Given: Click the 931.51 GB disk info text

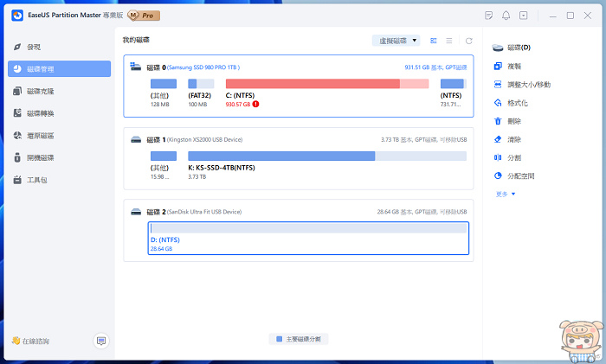Looking at the screenshot, I should point(435,67).
